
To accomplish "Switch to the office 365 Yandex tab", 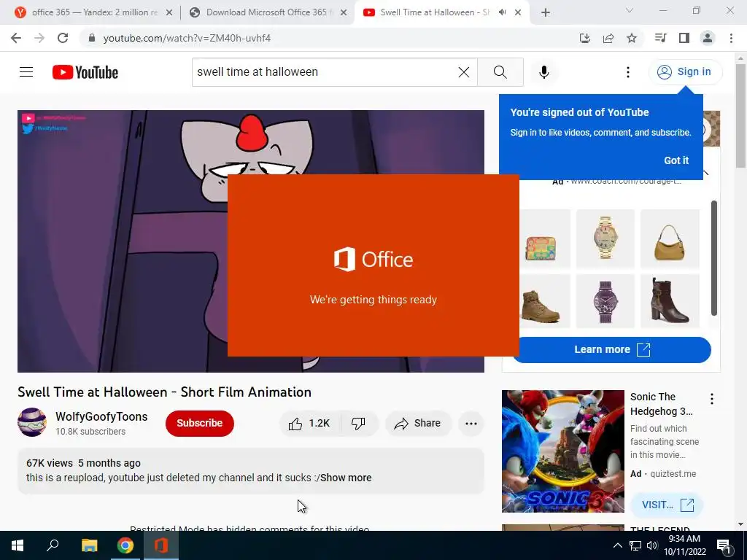I will 94,12.
